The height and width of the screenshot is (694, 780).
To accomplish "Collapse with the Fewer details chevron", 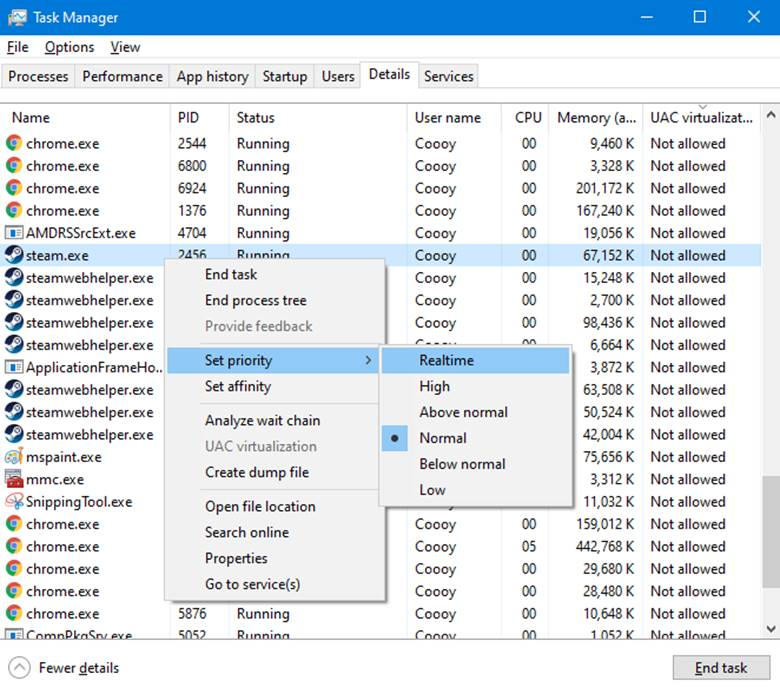I will 19,668.
